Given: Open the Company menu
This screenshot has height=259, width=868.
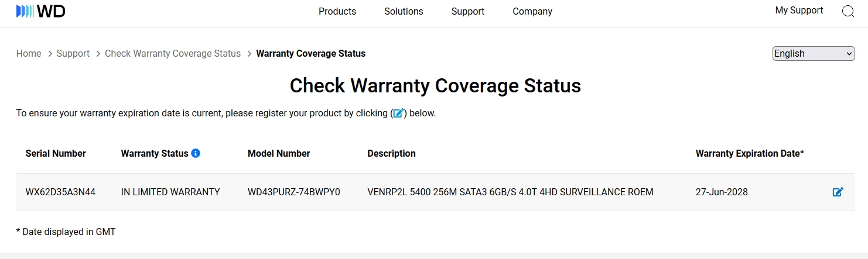Looking at the screenshot, I should click(x=532, y=11).
